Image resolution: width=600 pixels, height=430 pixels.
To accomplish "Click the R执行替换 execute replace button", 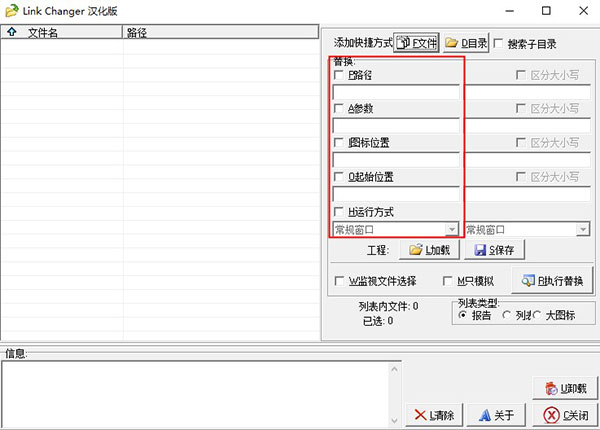I will tap(552, 281).
